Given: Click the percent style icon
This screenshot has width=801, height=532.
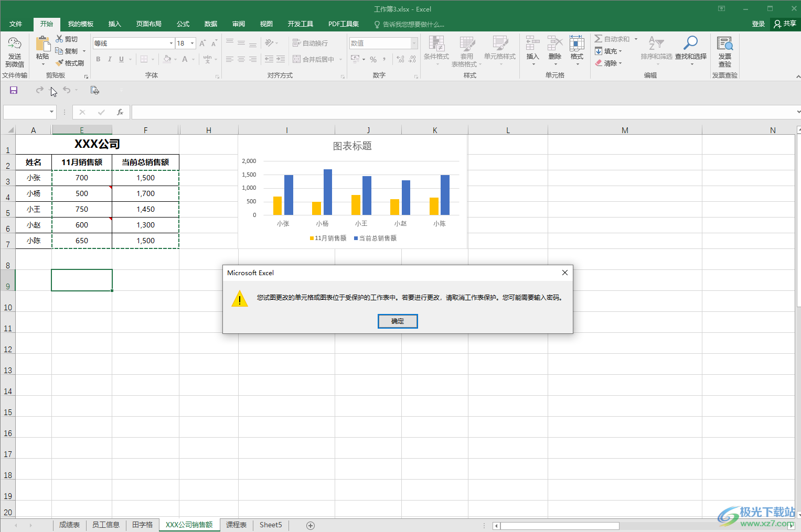Looking at the screenshot, I should point(373,59).
